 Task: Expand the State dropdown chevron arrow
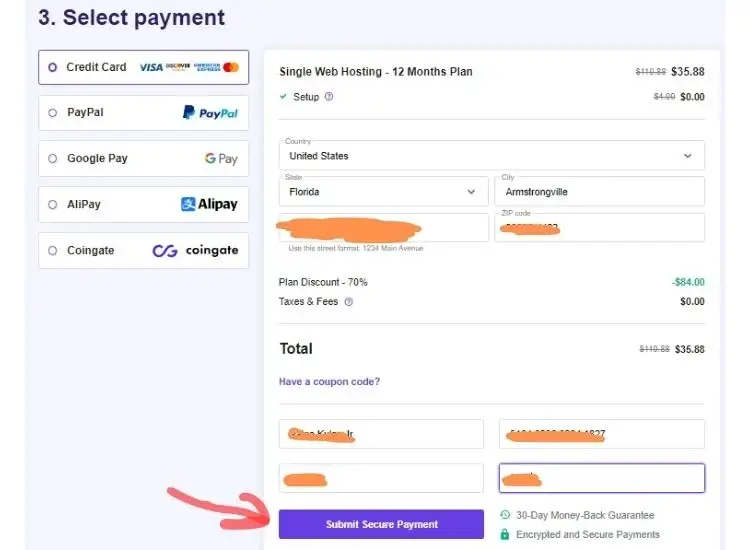[x=471, y=192]
